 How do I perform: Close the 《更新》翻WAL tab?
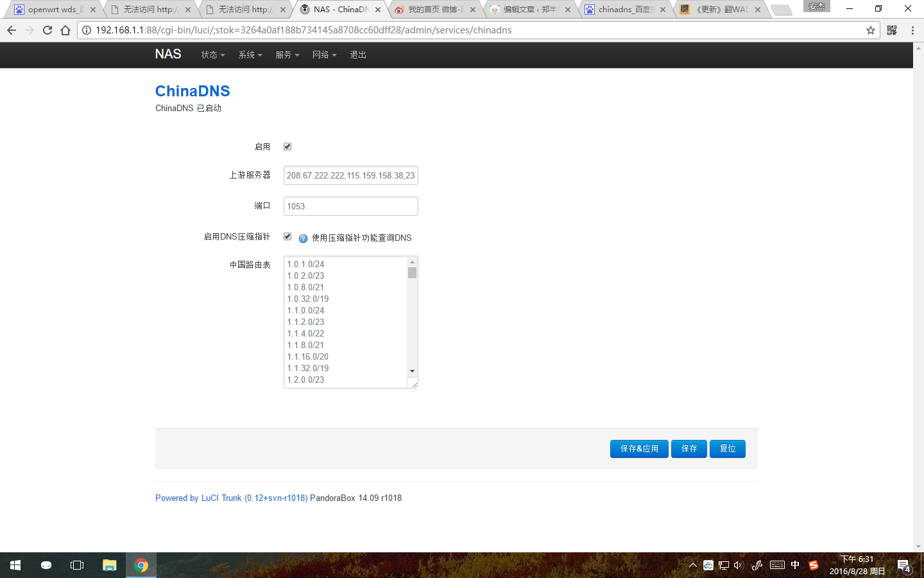coord(758,10)
